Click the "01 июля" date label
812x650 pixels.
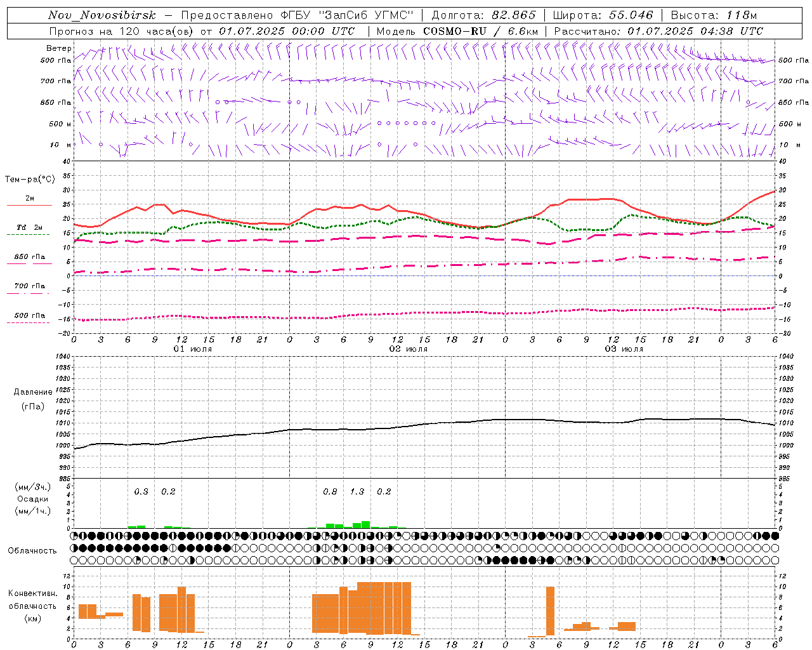coord(193,349)
